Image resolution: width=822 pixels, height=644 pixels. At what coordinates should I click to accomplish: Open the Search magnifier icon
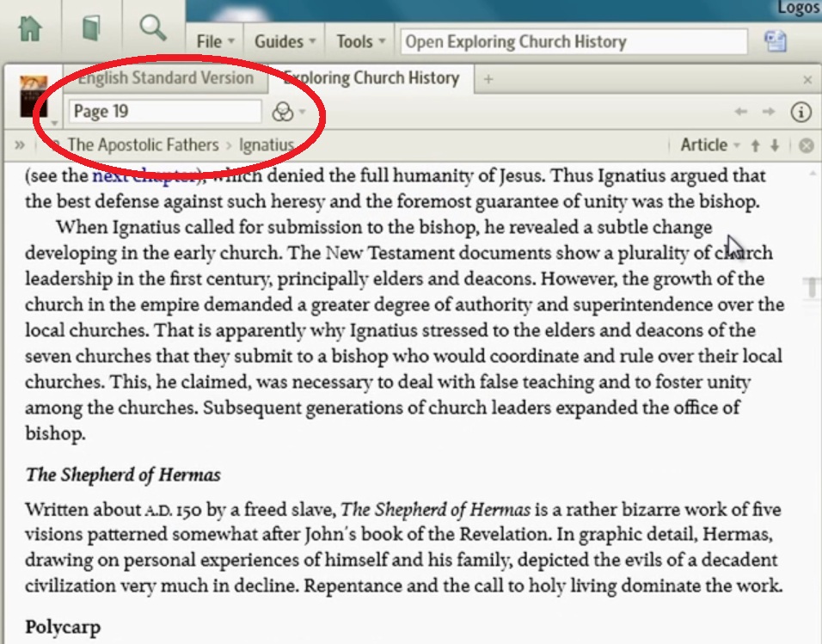click(153, 28)
